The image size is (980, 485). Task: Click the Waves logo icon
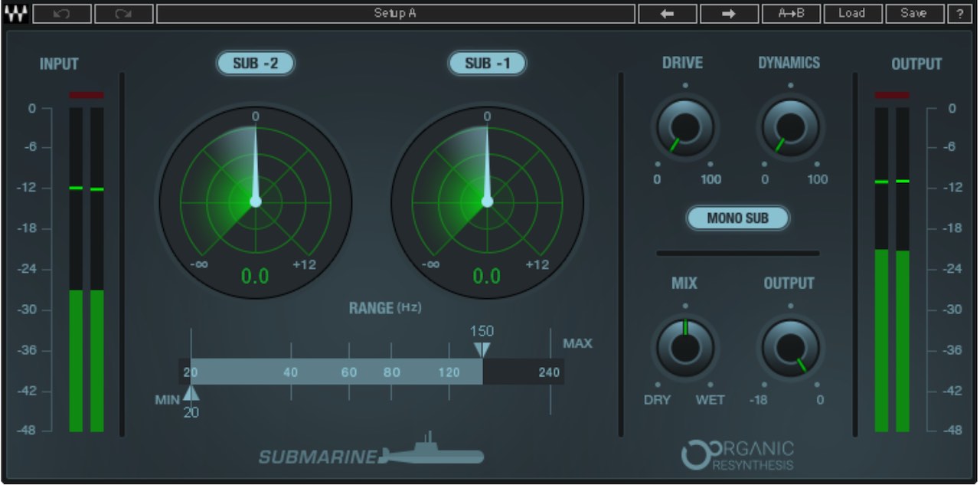point(16,13)
